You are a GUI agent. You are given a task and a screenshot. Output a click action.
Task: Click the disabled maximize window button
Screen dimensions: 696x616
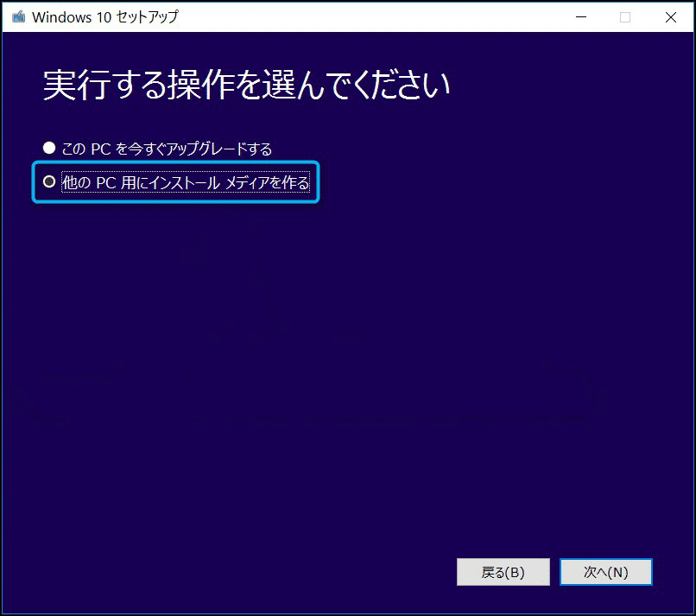[625, 17]
